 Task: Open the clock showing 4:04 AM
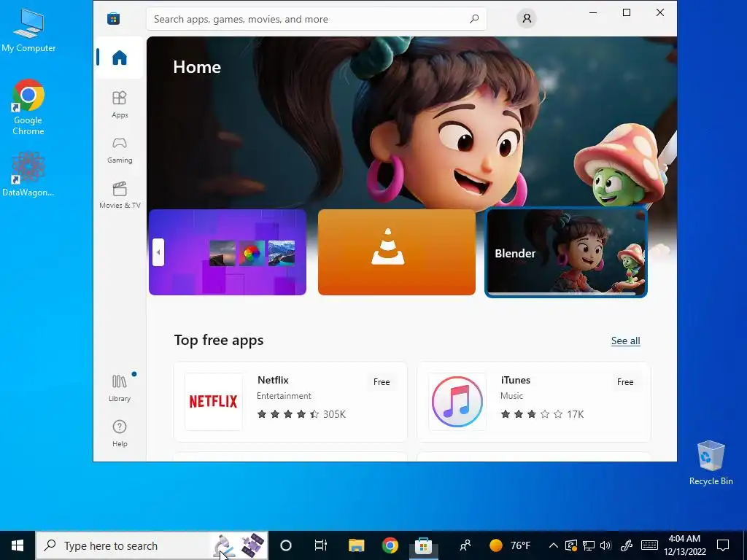684,545
